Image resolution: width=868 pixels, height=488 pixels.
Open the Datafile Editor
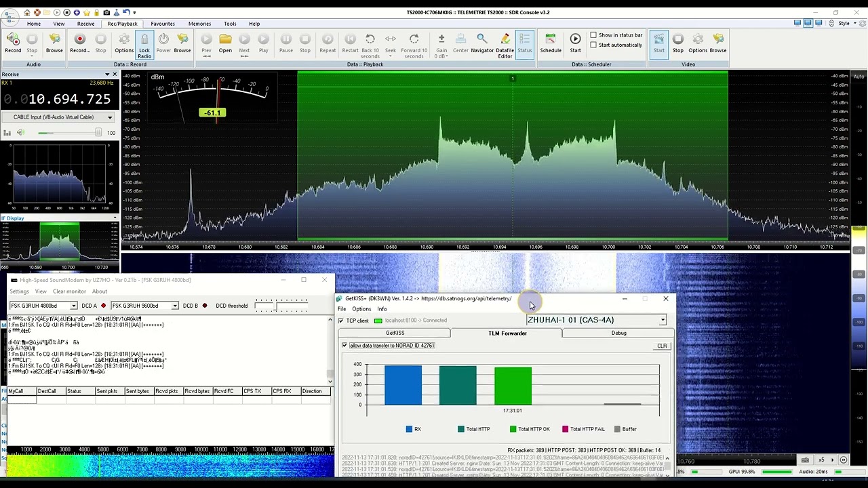click(x=505, y=45)
